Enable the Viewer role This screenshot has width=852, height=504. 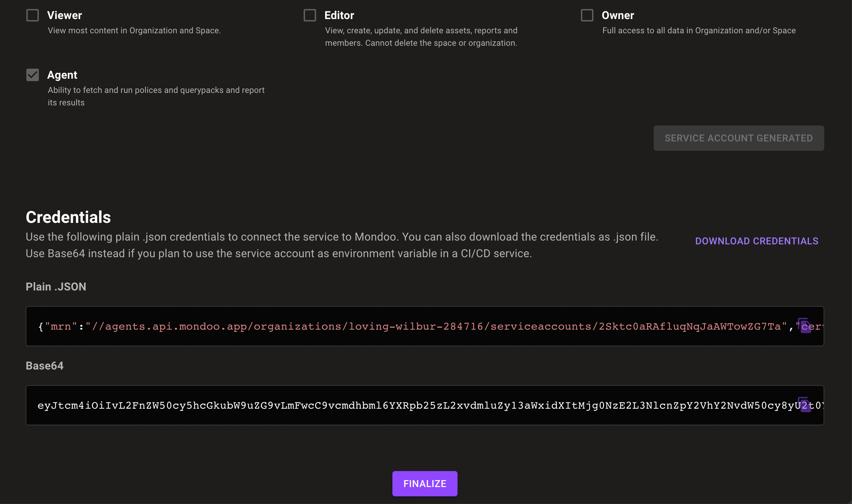pyautogui.click(x=32, y=15)
